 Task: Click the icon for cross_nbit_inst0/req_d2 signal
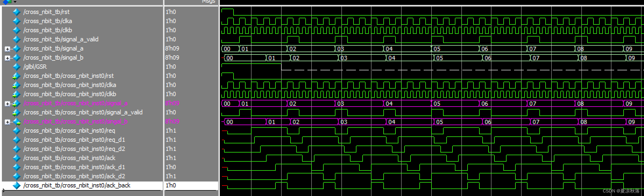17,149
